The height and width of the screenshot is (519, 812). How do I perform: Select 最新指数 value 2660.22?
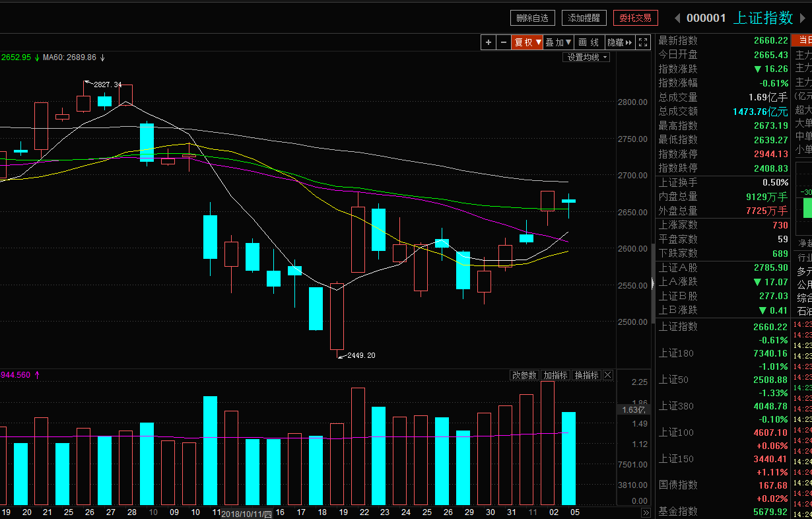[770, 40]
